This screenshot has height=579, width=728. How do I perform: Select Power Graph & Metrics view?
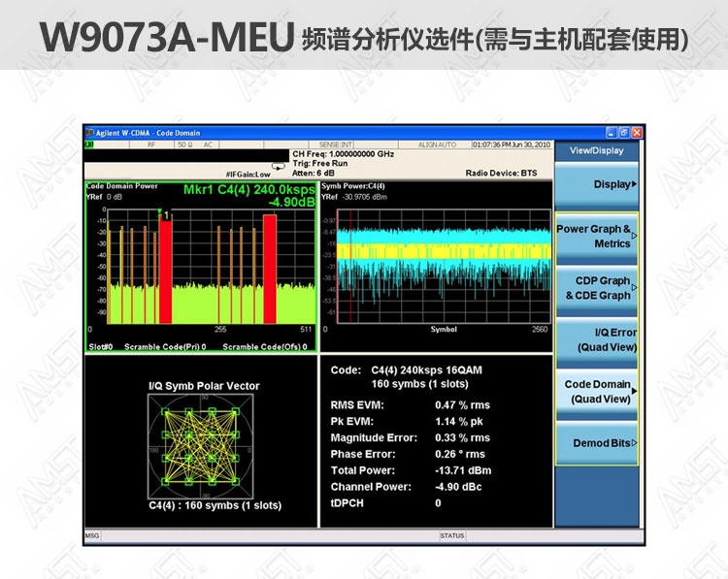click(597, 238)
